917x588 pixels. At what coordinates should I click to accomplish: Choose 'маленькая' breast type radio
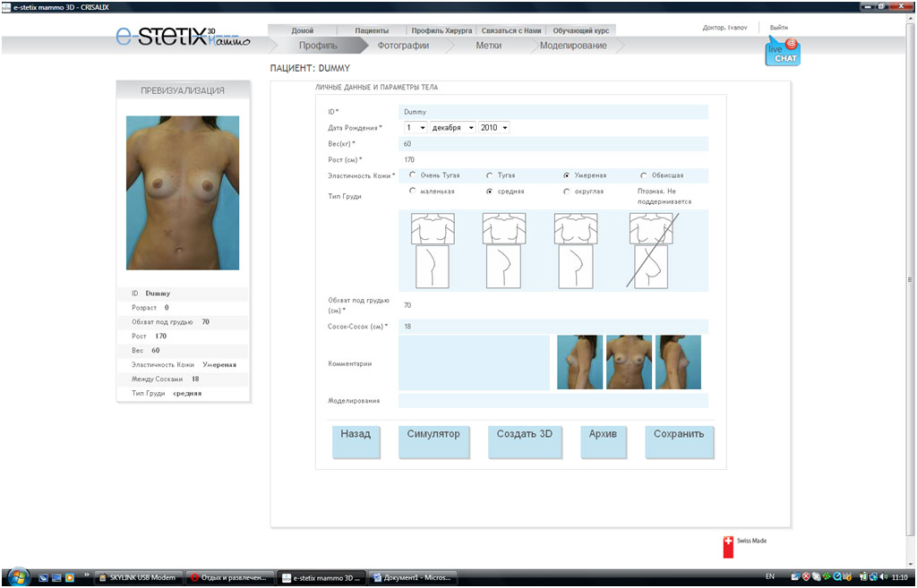click(x=412, y=192)
